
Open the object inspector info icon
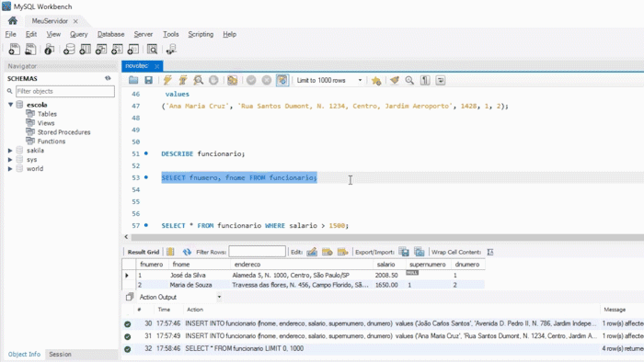tap(49, 50)
